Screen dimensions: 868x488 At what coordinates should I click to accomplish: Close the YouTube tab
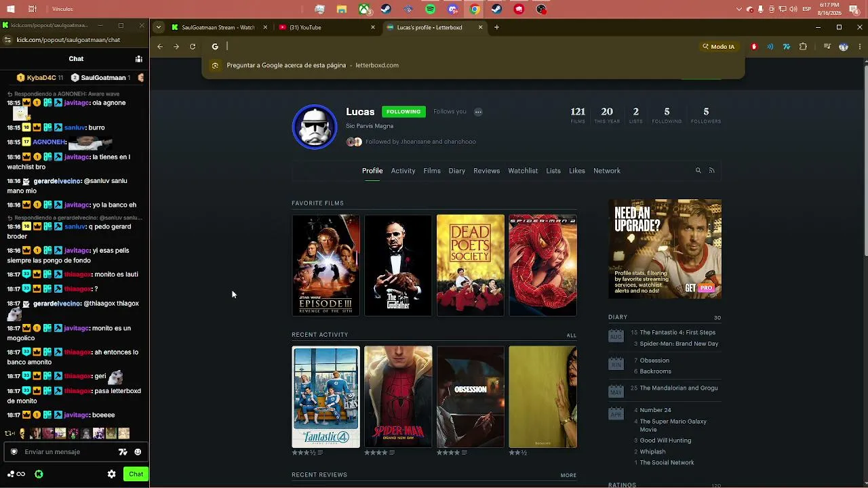coord(373,28)
